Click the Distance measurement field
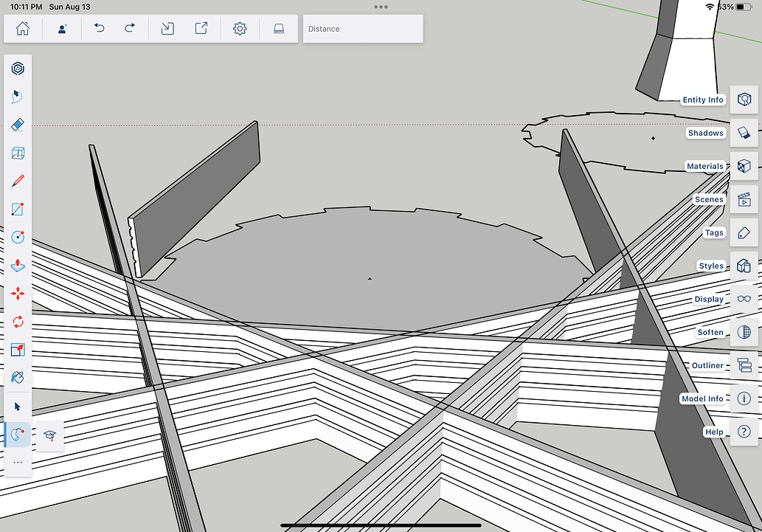Viewport: 762px width, 532px height. (x=362, y=29)
